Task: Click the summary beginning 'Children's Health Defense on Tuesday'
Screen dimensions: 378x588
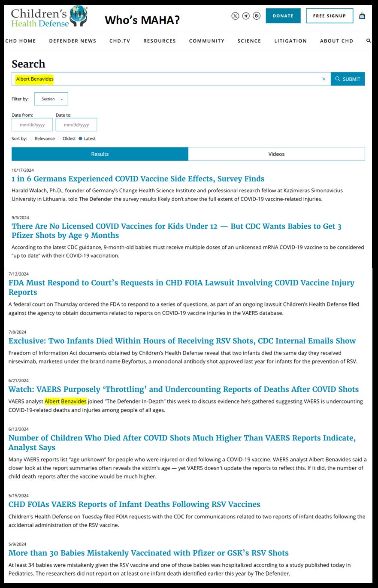Action: click(187, 521)
